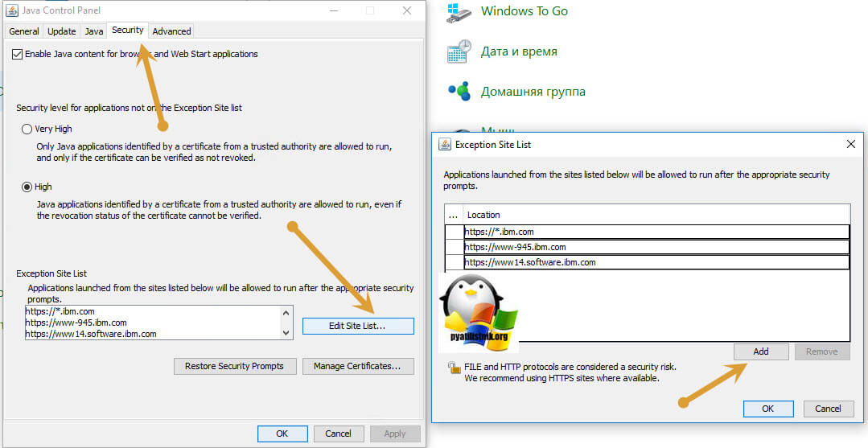Open the Windows To Go icon

click(x=459, y=12)
